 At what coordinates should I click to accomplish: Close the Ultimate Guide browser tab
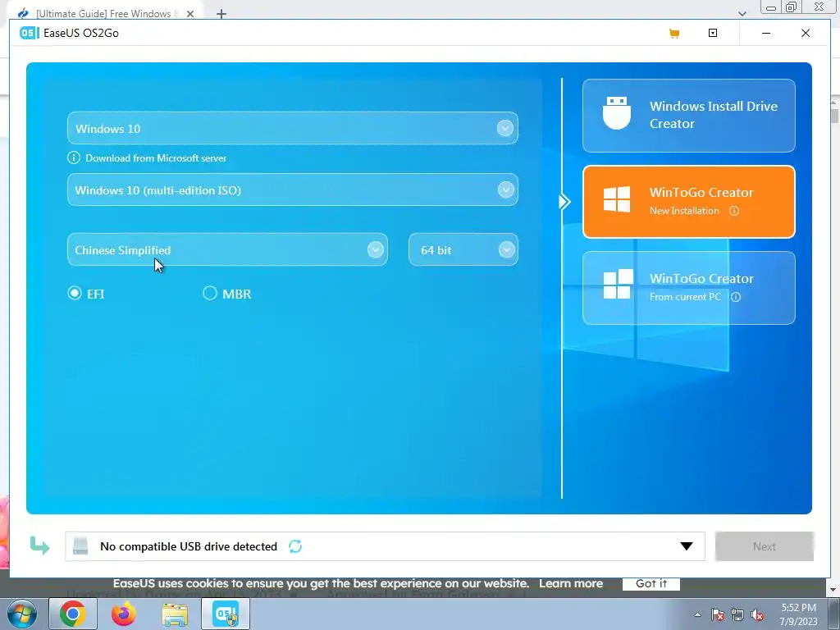190,14
